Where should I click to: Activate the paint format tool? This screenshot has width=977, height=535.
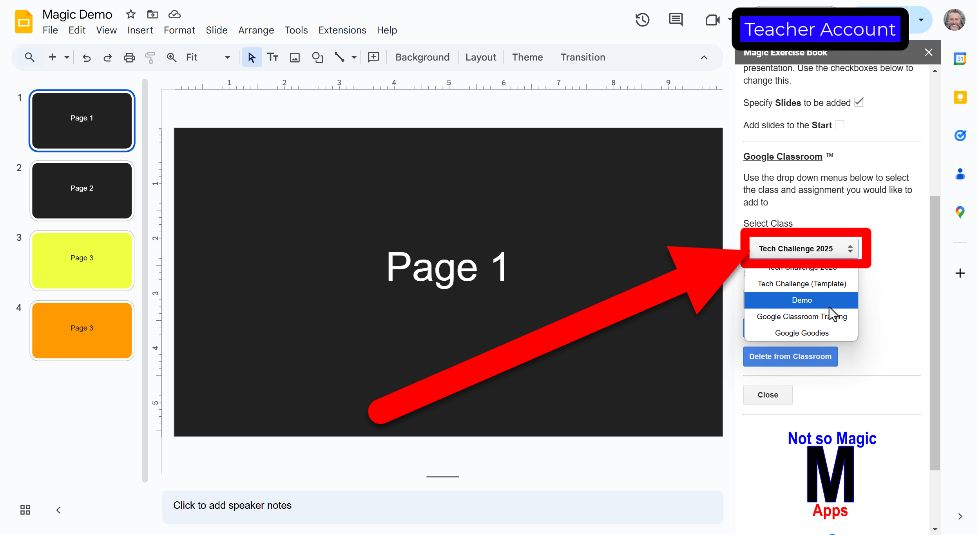pyautogui.click(x=150, y=57)
